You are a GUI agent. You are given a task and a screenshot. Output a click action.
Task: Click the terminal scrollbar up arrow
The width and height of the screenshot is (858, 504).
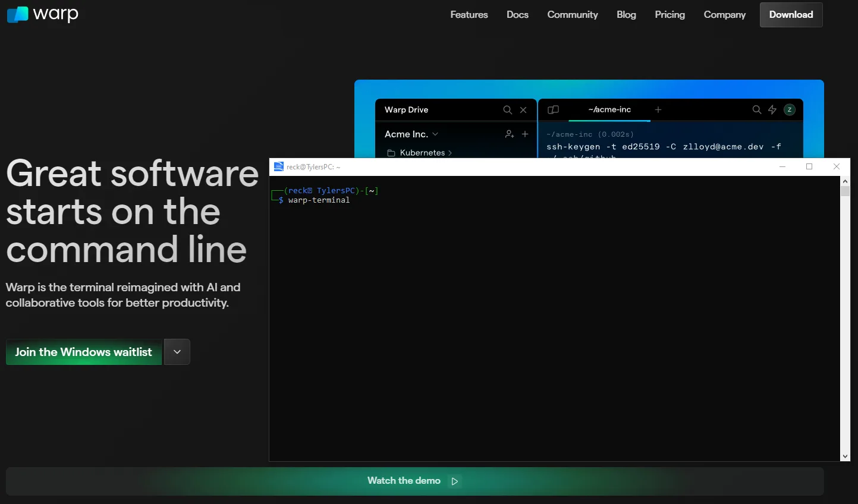[845, 181]
